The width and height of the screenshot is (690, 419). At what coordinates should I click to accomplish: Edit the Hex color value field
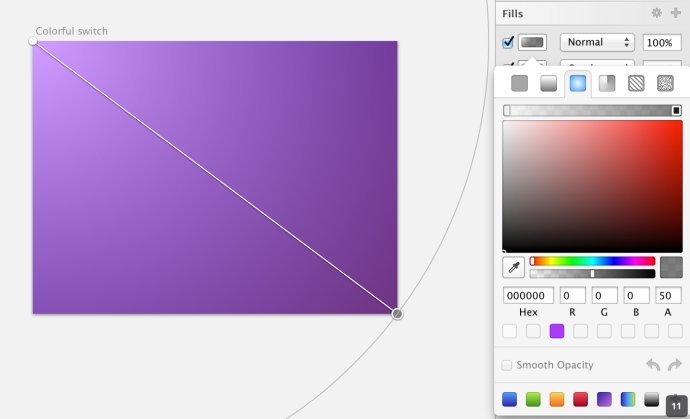[x=528, y=295]
